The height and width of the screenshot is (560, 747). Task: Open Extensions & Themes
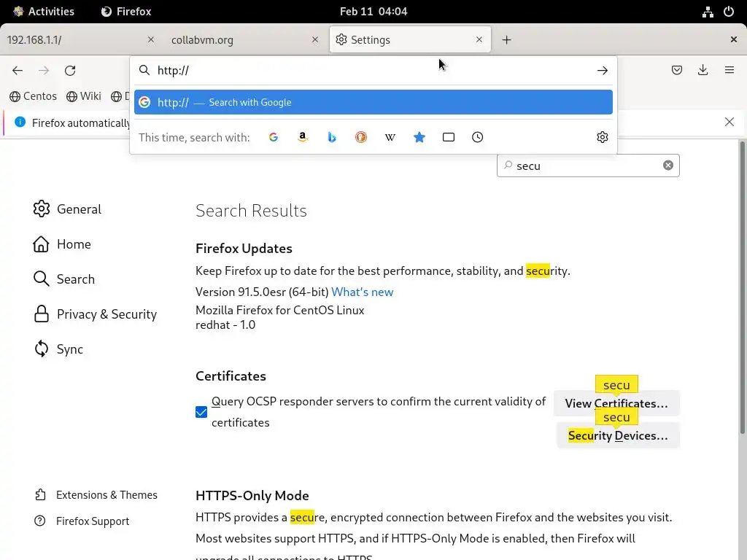pyautogui.click(x=96, y=495)
